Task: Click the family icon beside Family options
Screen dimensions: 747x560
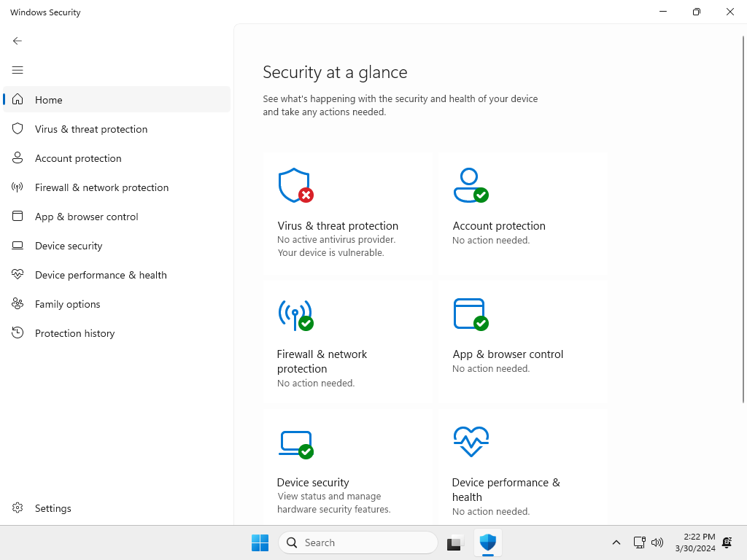Action: point(18,303)
